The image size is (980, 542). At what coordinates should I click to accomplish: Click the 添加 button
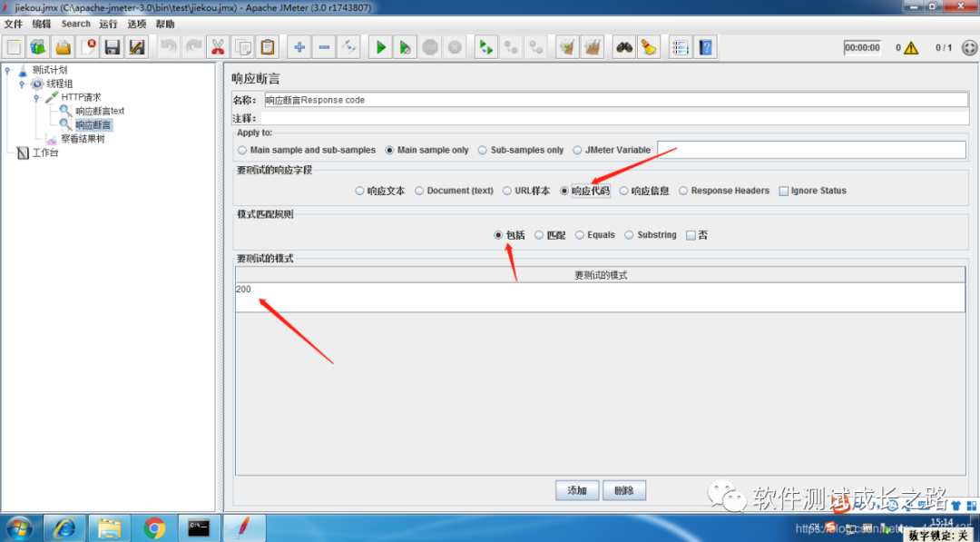[577, 491]
